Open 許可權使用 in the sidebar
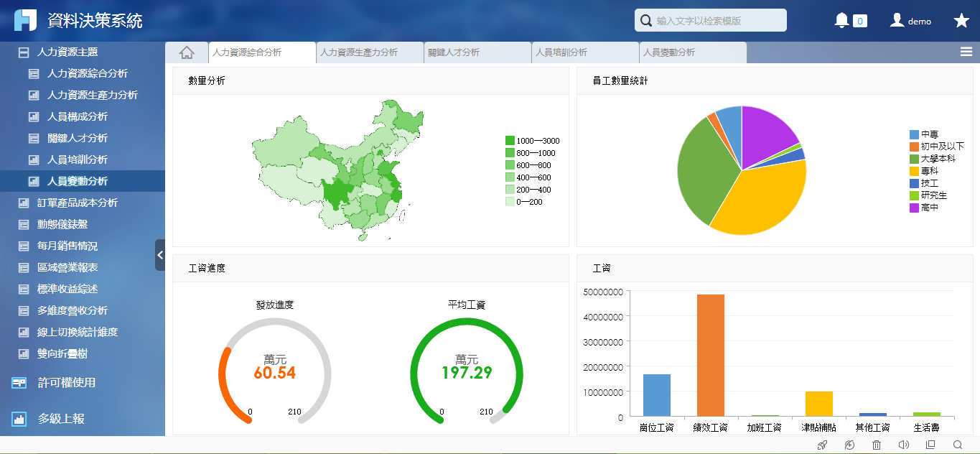The image size is (980, 454). pyautogui.click(x=66, y=383)
